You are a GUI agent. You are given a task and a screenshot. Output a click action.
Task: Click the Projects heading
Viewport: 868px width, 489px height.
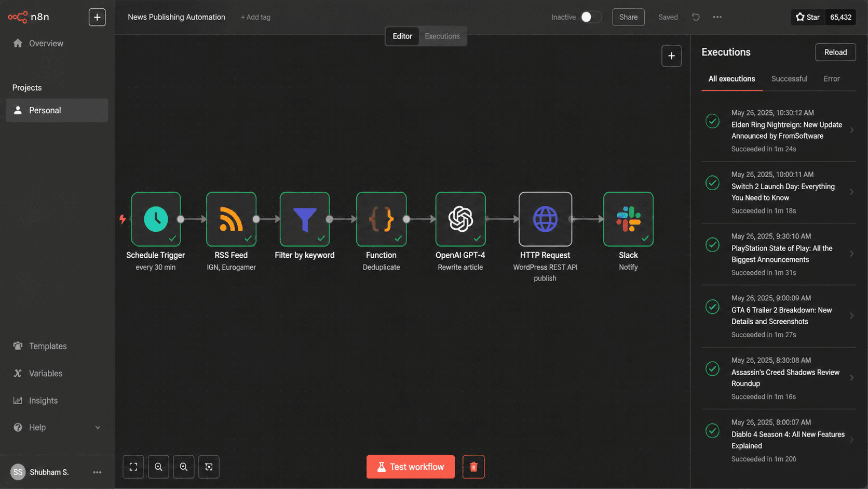click(x=27, y=88)
